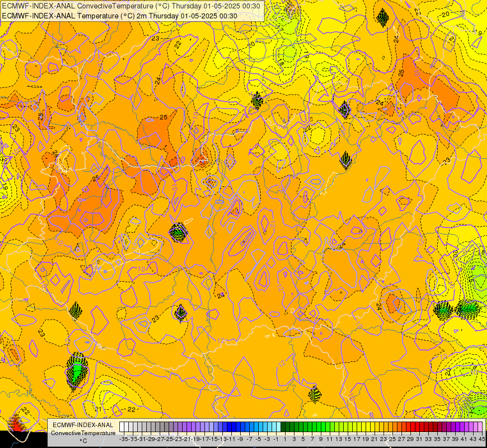Click the ConvectiveTemperature legend caption

[83, 433]
